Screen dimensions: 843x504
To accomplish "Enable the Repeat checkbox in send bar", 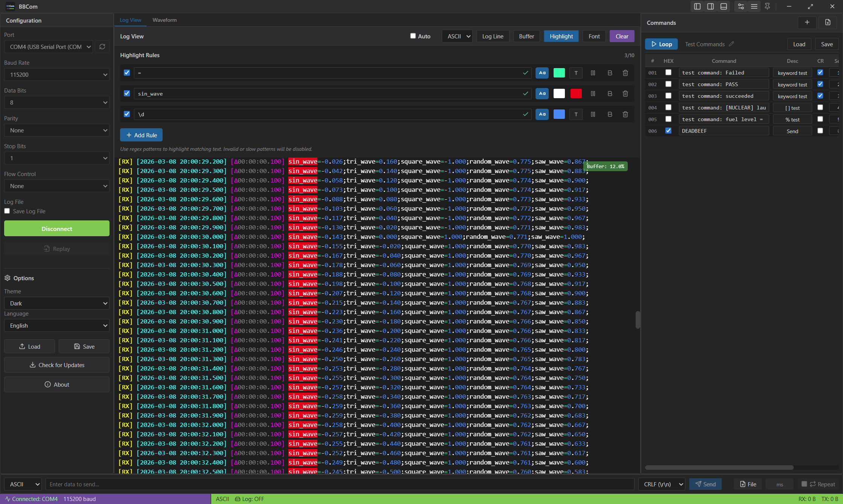I will 804,484.
